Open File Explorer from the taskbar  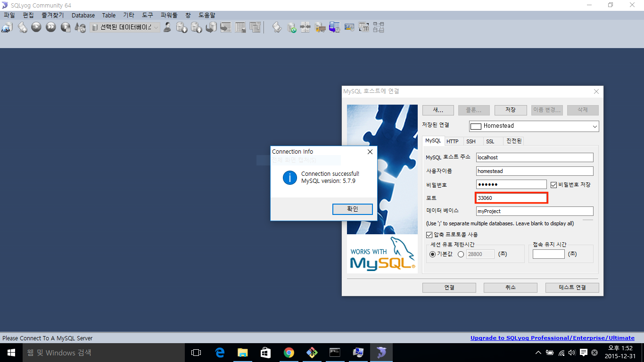(243, 353)
